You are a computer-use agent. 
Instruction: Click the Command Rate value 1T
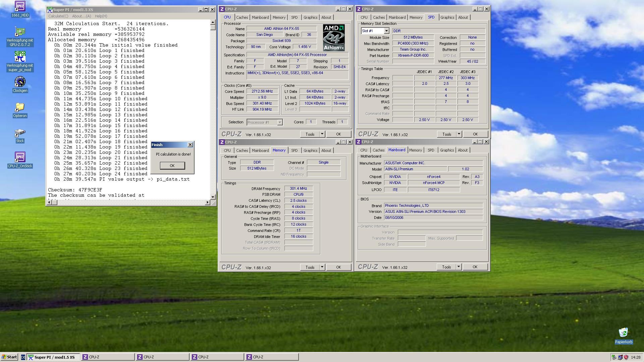(x=299, y=230)
